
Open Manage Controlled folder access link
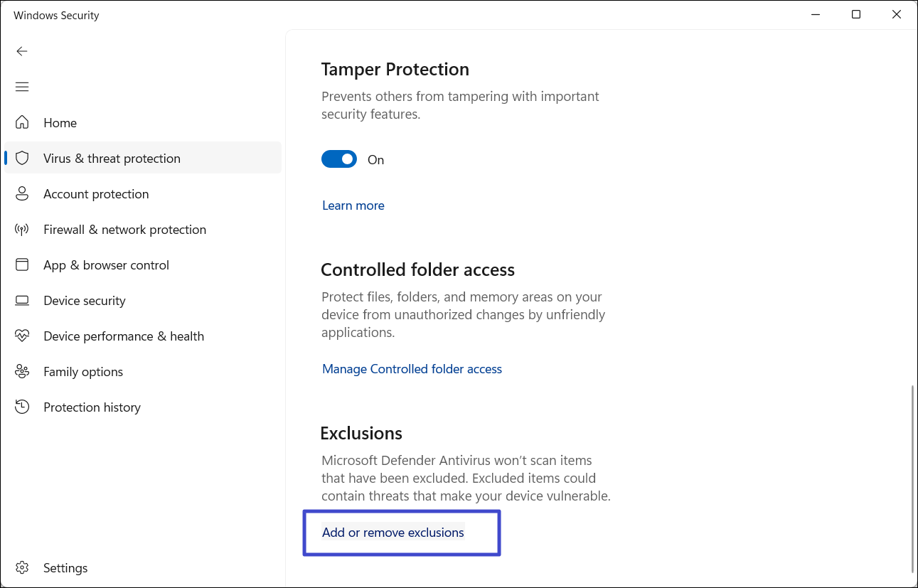[x=412, y=369]
